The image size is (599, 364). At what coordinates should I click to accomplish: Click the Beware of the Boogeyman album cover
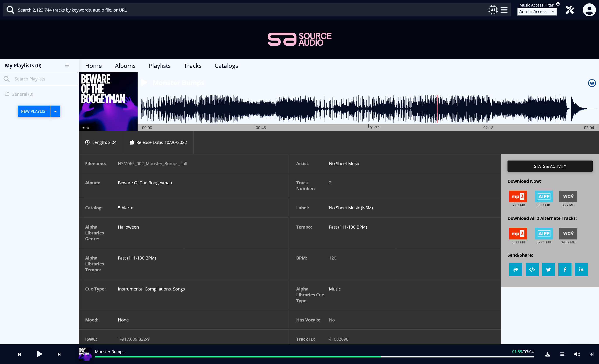[x=108, y=101]
